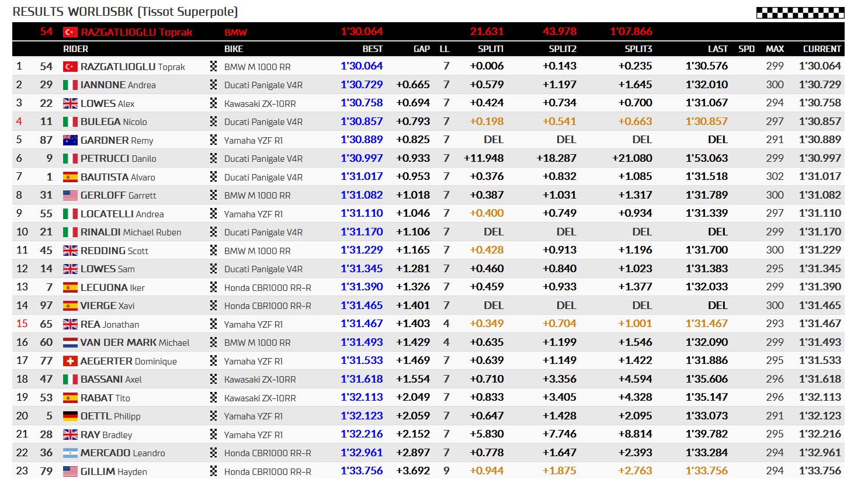
Task: Click best lap 1'31.017 of Bautista
Action: 362,176
